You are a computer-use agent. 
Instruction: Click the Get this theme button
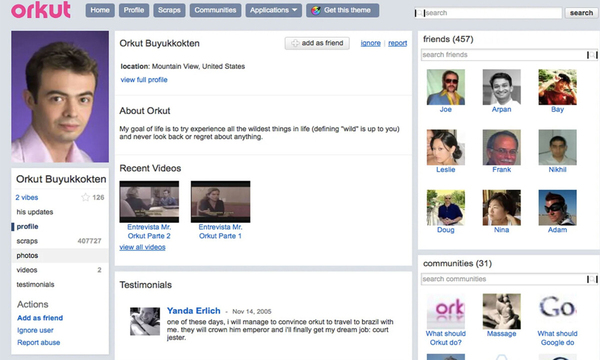(x=342, y=10)
